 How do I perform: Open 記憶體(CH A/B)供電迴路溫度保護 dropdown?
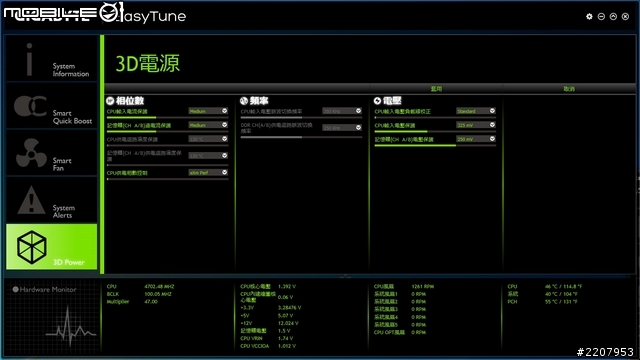click(x=208, y=156)
